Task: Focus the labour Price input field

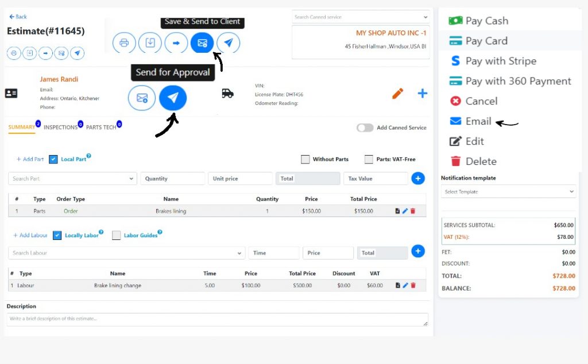Action: coord(328,253)
